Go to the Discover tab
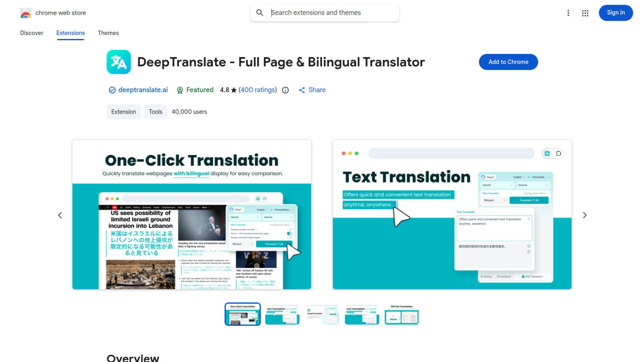The width and height of the screenshot is (644, 362). [32, 33]
